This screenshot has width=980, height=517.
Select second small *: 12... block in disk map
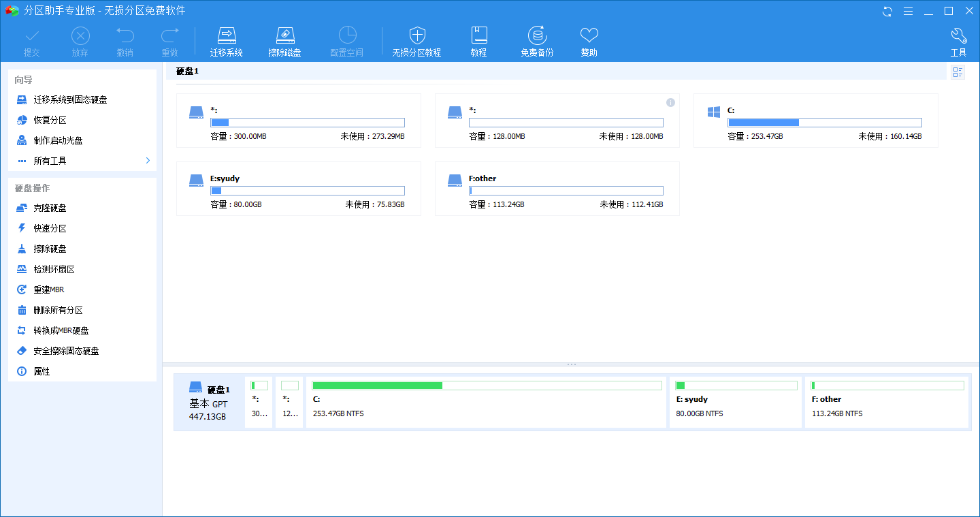pos(289,403)
